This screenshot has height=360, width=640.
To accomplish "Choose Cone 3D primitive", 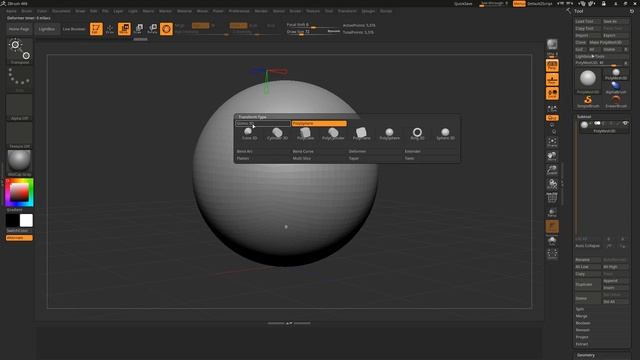I will click(249, 133).
